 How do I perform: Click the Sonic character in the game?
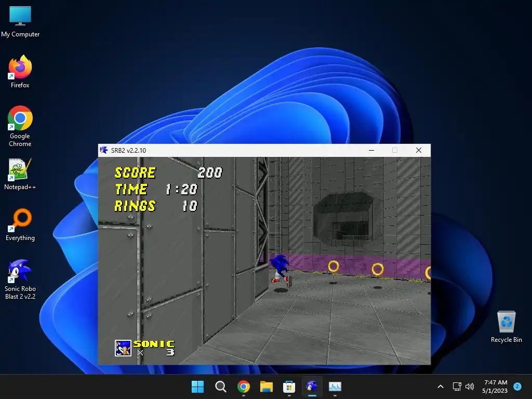pos(281,271)
